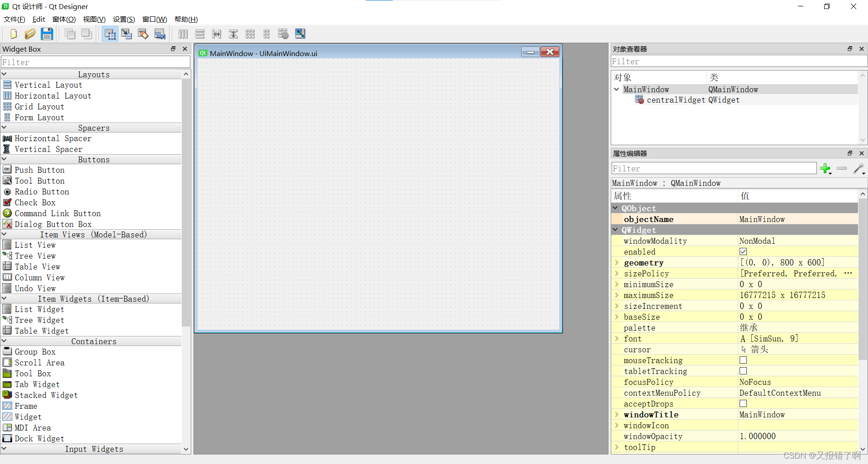Click the Lay Out Vertically toolbar icon
This screenshot has height=464, width=868.
coord(200,34)
